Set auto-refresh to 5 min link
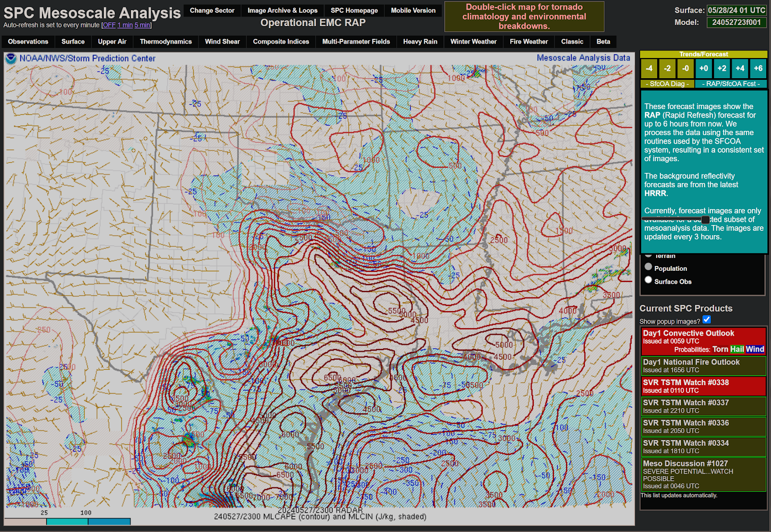The width and height of the screenshot is (771, 532). point(142,25)
